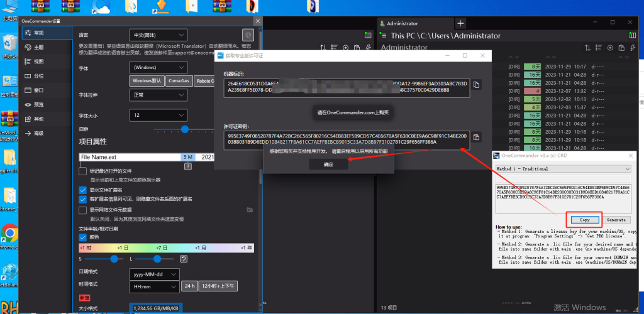
Task: Open the 控制面板 desktop icon
Action: [x=9, y=85]
